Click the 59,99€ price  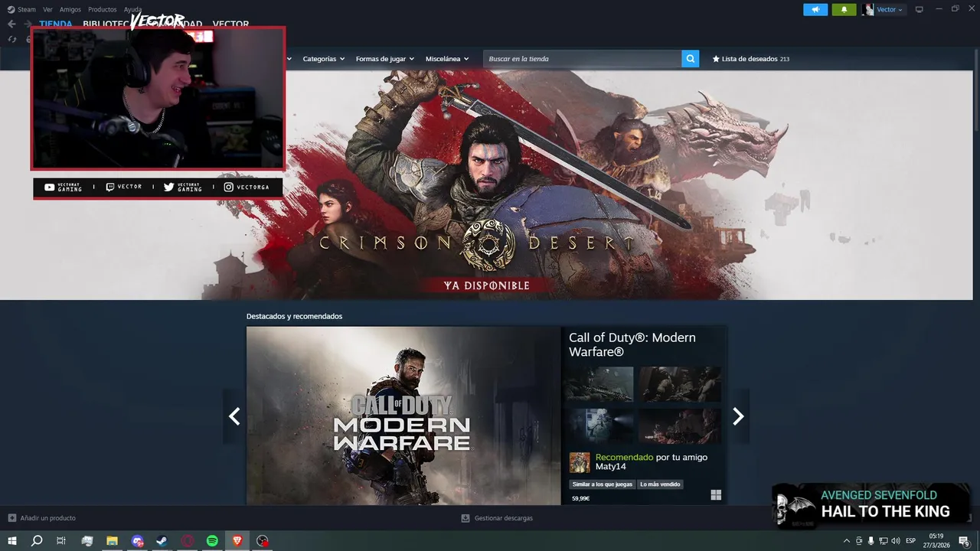[580, 498]
